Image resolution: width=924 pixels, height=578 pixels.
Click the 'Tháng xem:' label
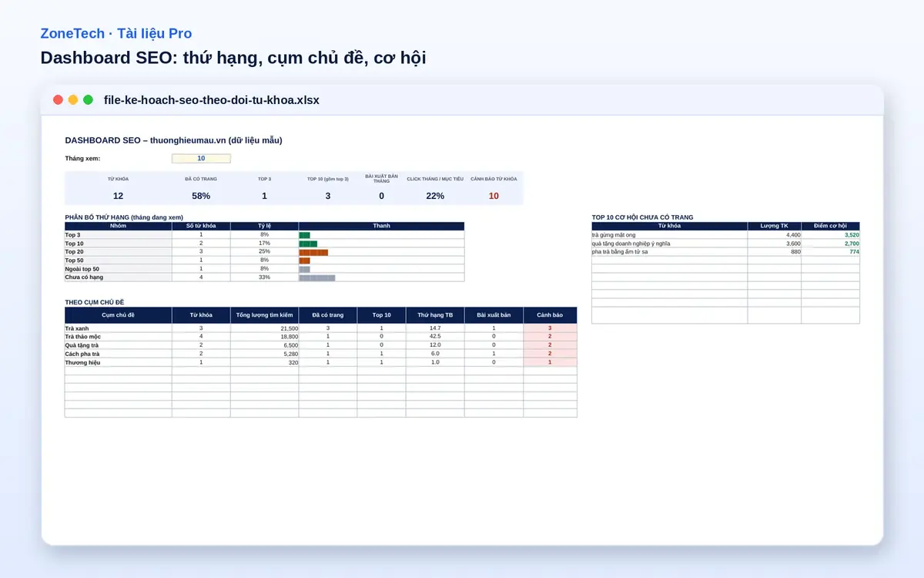[82, 159]
